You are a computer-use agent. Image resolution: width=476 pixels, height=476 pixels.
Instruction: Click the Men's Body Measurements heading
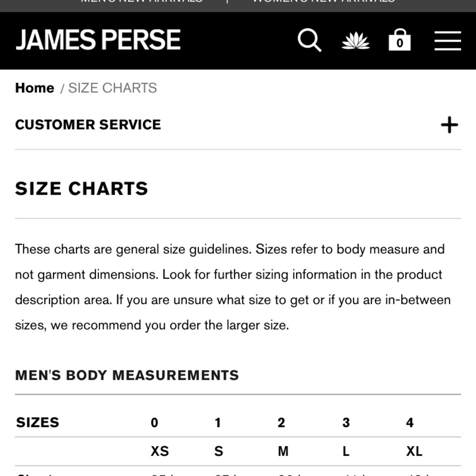click(x=127, y=375)
